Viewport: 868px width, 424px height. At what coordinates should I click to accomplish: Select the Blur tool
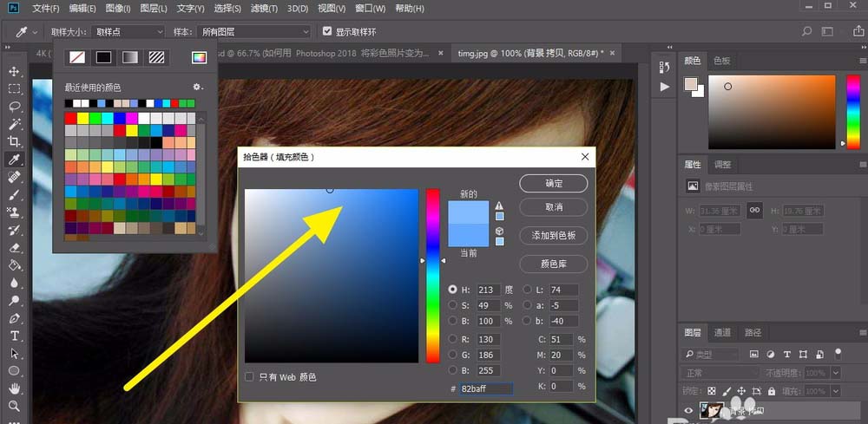[15, 283]
